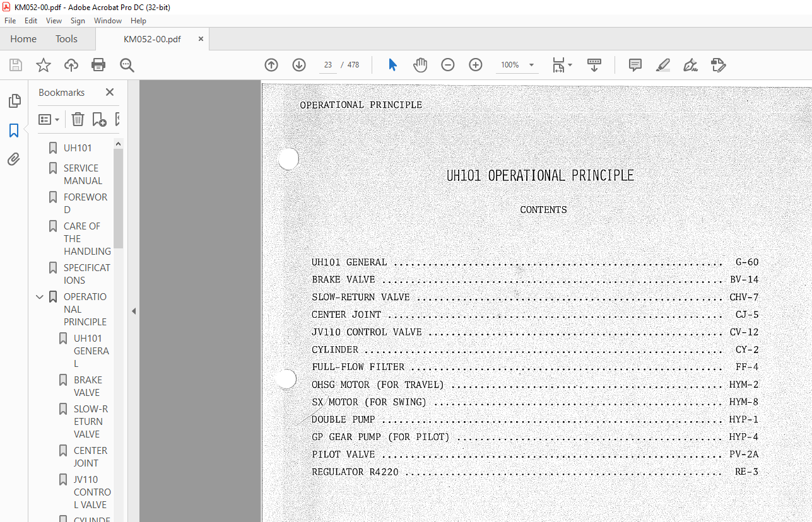Jump to CENTER JOINT bookmark
Viewport: 812px width, 522px height.
click(90, 457)
